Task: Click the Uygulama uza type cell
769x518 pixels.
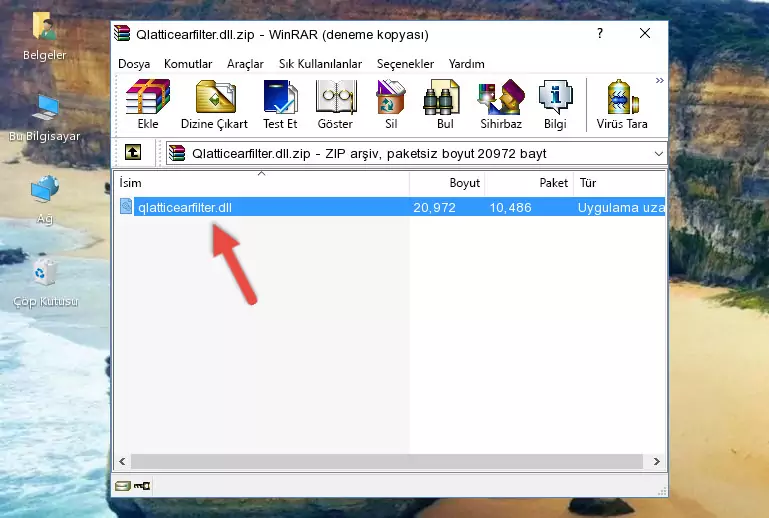Action: tap(621, 207)
